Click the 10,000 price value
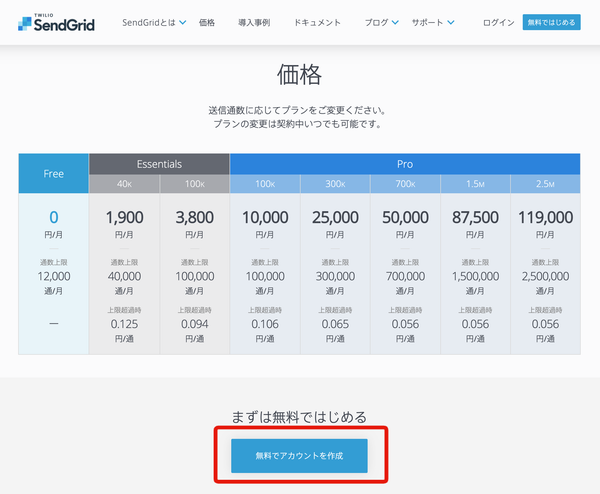Image resolution: width=600 pixels, height=494 pixels. [265, 218]
